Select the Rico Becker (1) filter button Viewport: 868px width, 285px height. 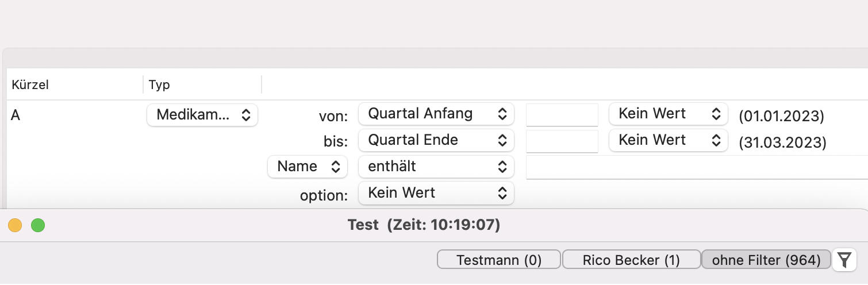[631, 260]
